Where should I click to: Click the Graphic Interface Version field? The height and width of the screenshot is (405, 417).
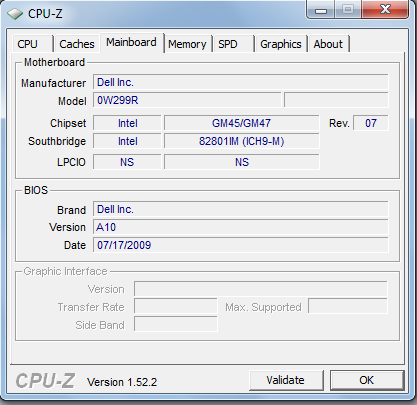pos(261,289)
